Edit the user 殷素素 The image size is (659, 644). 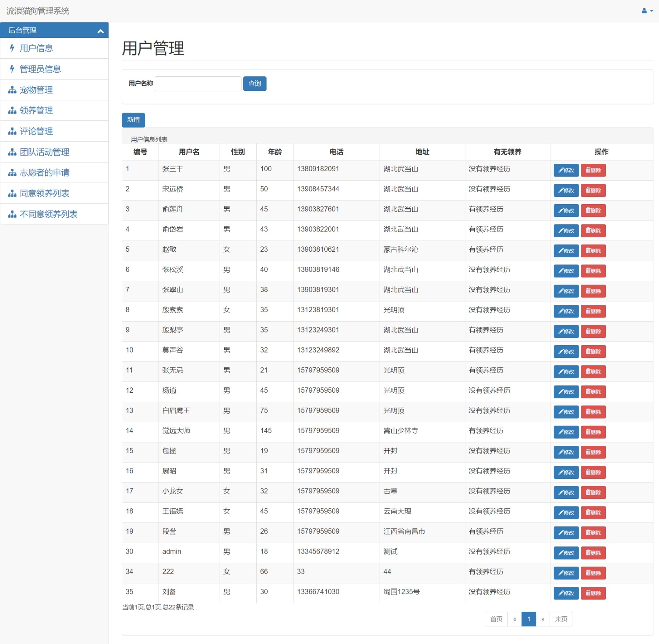tap(566, 312)
